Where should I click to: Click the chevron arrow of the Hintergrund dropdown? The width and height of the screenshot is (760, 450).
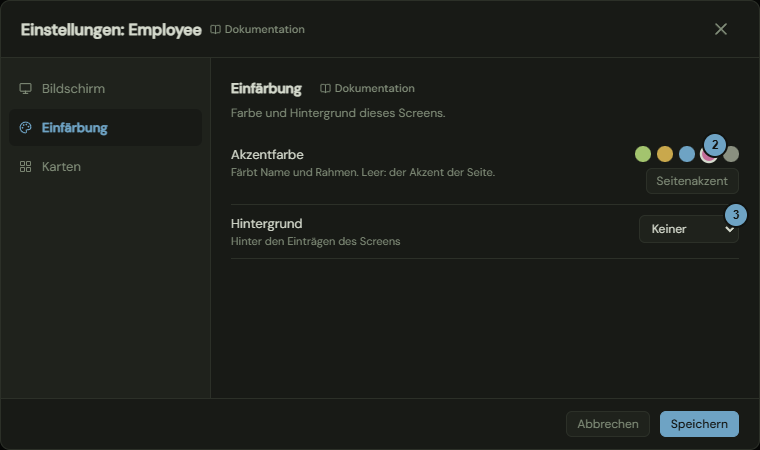point(729,229)
